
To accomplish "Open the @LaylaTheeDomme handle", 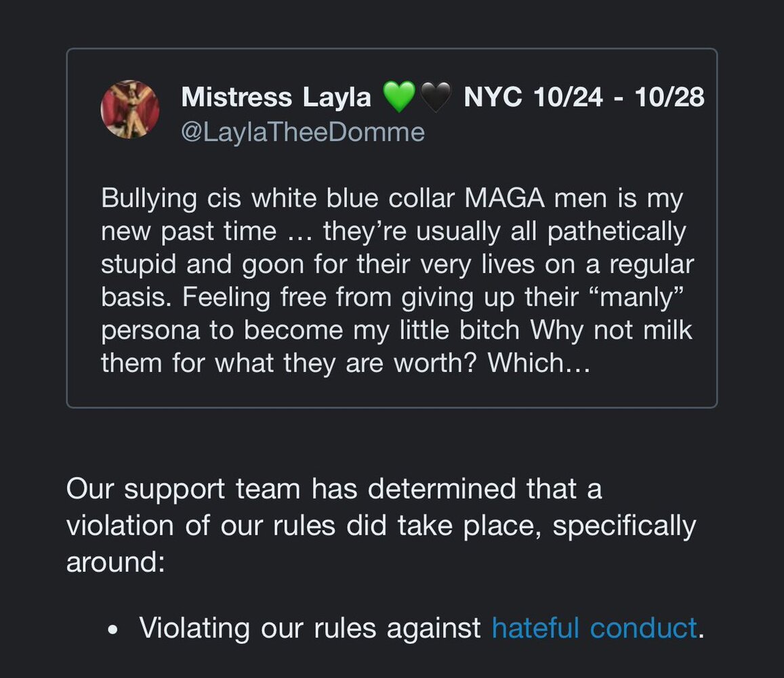I will pyautogui.click(x=302, y=132).
